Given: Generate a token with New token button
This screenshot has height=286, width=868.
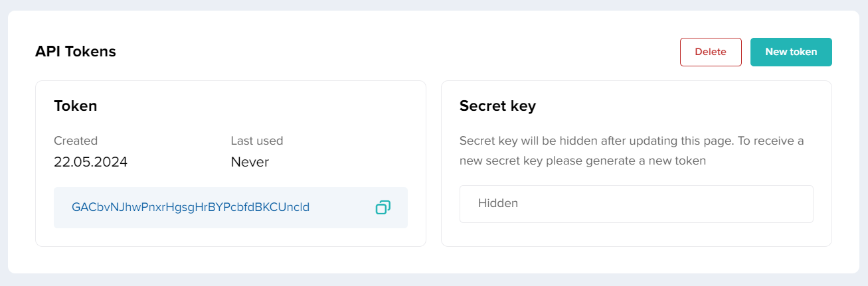Looking at the screenshot, I should tap(790, 52).
